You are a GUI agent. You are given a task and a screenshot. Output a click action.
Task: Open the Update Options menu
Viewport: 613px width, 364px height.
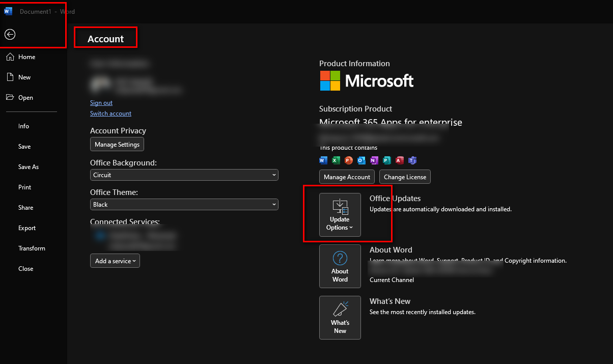[x=340, y=215]
